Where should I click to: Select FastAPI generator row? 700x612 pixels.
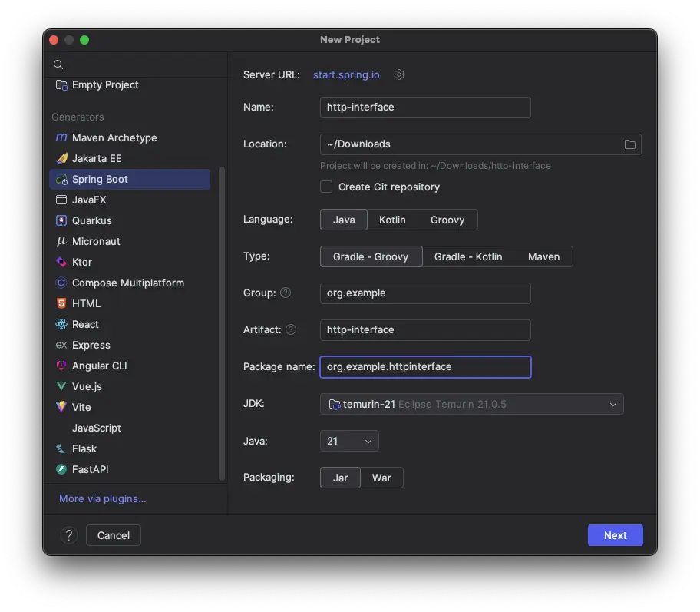pyautogui.click(x=130, y=469)
